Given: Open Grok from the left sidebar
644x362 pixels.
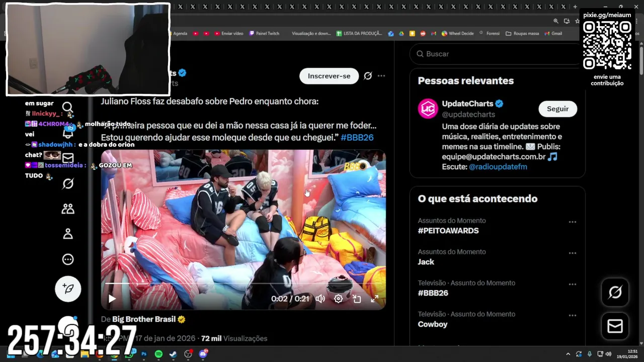Looking at the screenshot, I should click(x=68, y=184).
